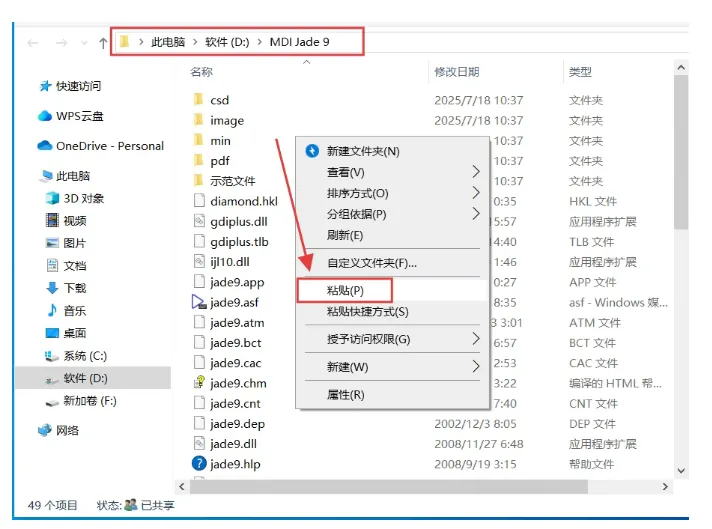Open the 分组依据(P) submenu

[x=393, y=214]
